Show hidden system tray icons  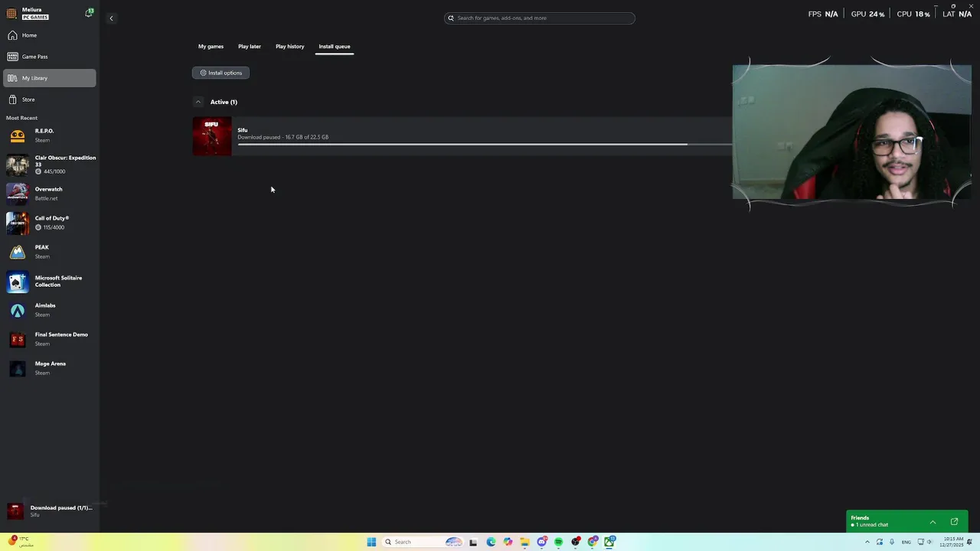(867, 542)
